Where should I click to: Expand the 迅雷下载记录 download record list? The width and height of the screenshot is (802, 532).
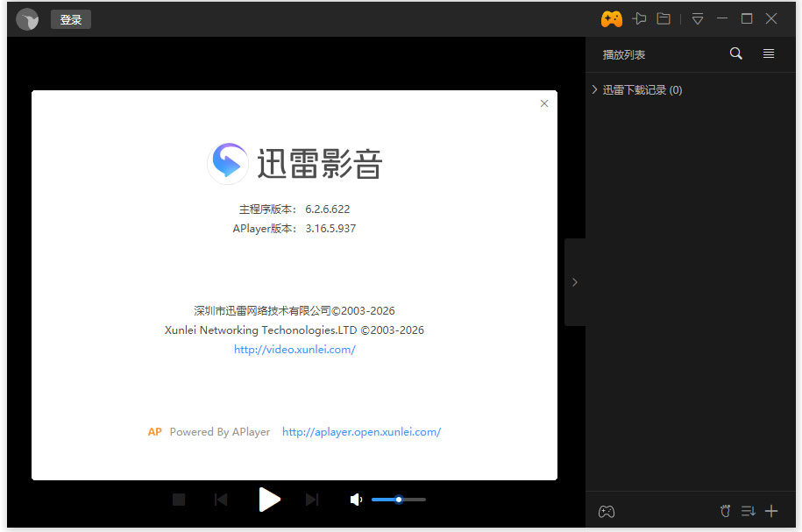pyautogui.click(x=594, y=89)
